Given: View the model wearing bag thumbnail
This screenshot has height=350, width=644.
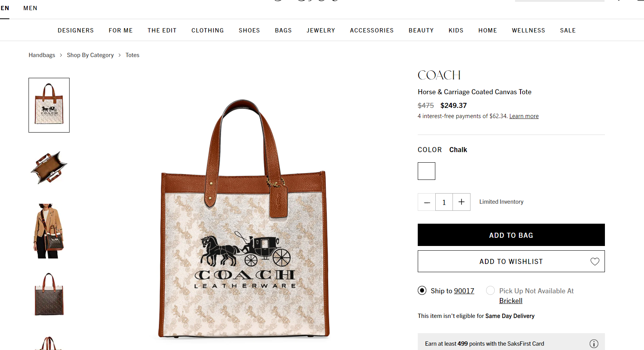Looking at the screenshot, I should 49,231.
